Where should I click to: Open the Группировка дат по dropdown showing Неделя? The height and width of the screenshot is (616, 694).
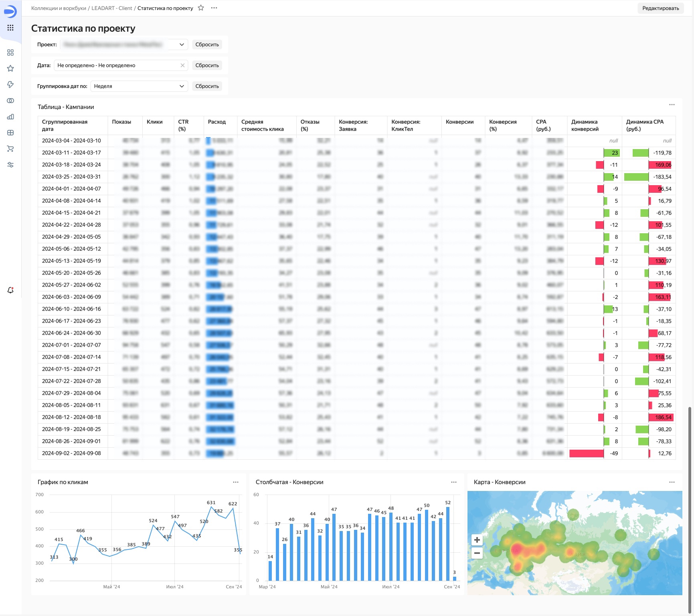click(139, 86)
